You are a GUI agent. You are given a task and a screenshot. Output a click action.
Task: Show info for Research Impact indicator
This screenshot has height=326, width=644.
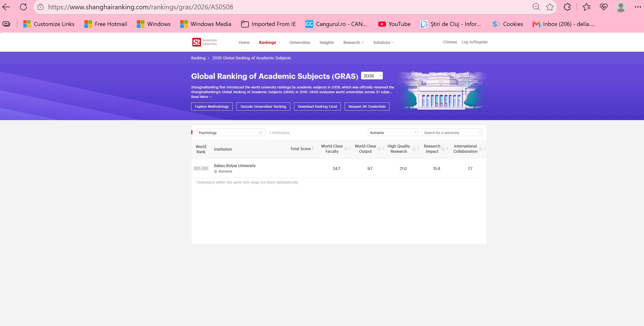(443, 149)
